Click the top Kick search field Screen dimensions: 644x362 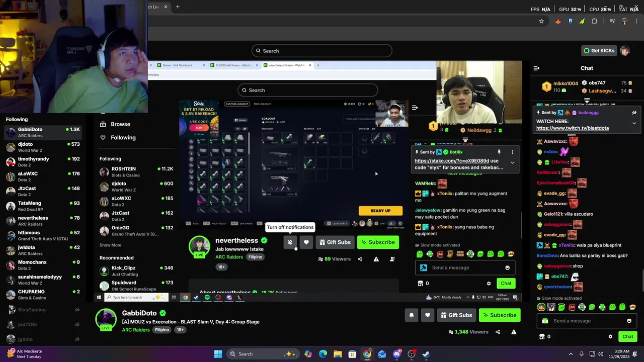322,51
